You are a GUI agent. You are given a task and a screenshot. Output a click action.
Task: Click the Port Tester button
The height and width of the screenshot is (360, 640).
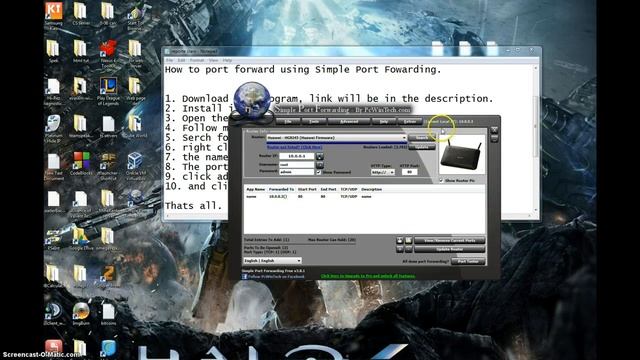coord(468,261)
